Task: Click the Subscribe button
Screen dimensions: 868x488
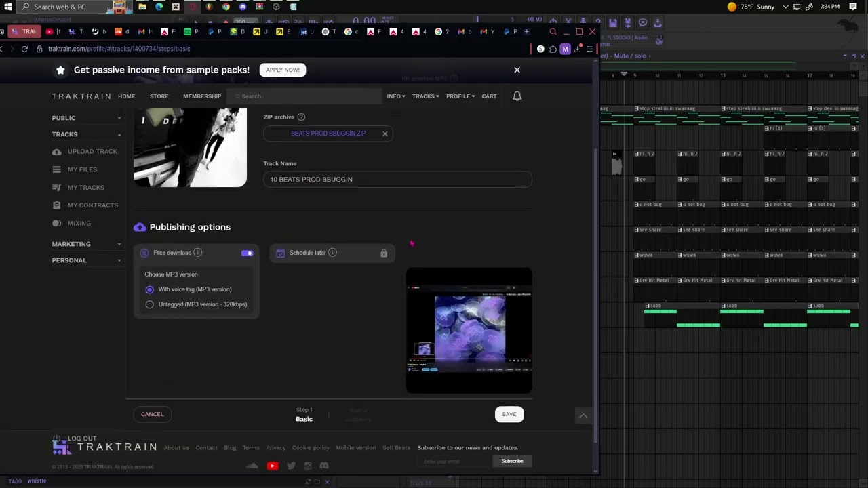Action: click(x=512, y=462)
